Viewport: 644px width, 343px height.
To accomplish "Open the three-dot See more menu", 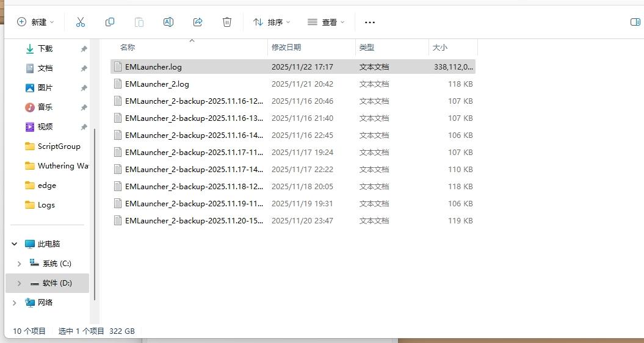I will click(369, 22).
